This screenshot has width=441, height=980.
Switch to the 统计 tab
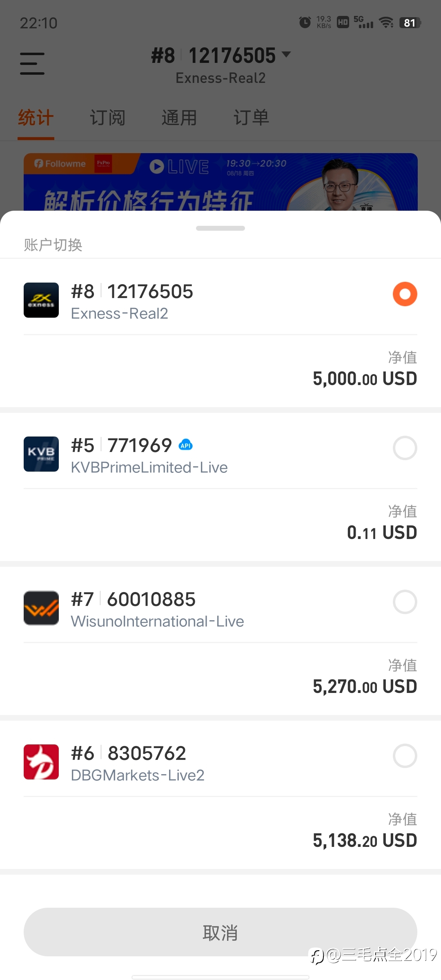[x=36, y=118]
